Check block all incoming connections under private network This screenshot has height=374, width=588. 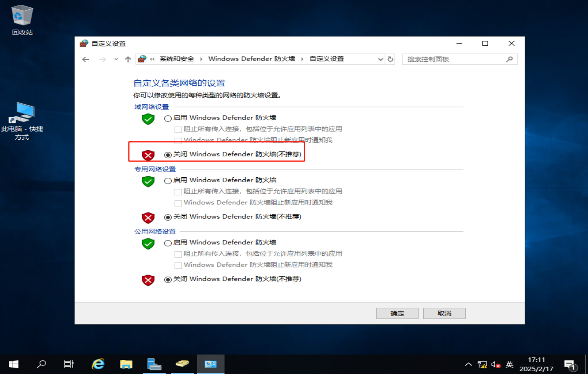click(178, 192)
